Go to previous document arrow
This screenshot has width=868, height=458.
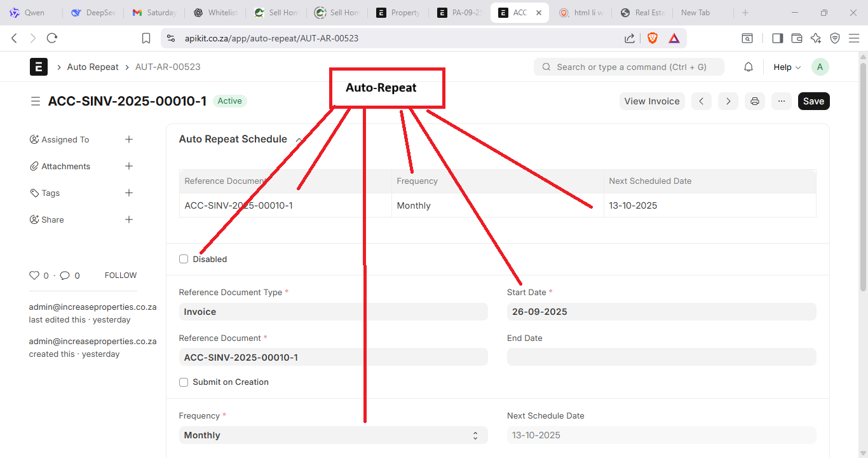[x=701, y=101]
